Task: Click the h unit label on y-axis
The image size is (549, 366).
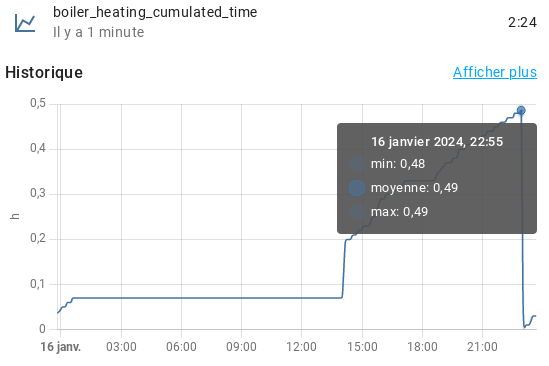Action: coord(15,216)
